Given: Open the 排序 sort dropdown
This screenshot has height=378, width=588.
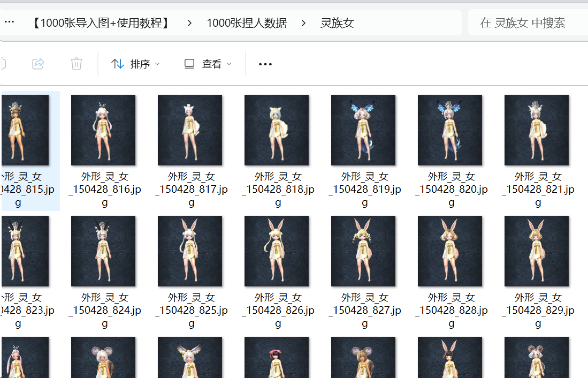Looking at the screenshot, I should pyautogui.click(x=136, y=64).
